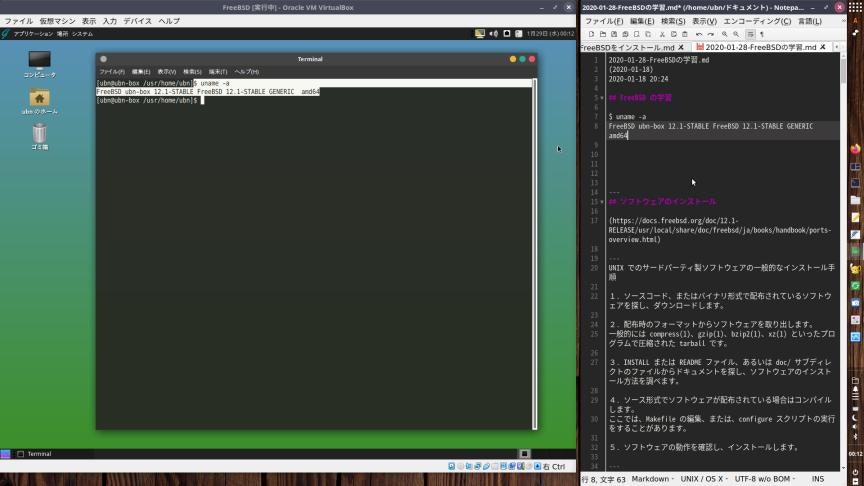Open the ubn のホーム folder icon

(x=40, y=101)
